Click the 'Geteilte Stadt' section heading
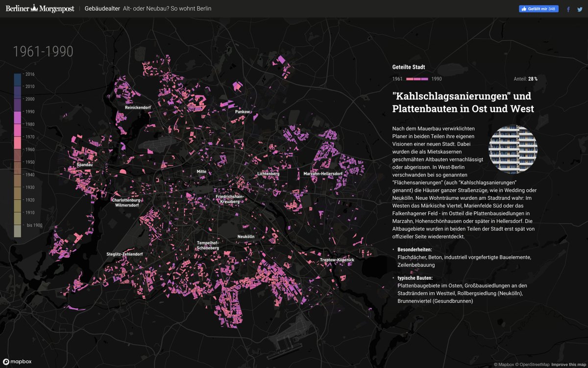Viewport: 588px width, 368px height. pyautogui.click(x=408, y=67)
